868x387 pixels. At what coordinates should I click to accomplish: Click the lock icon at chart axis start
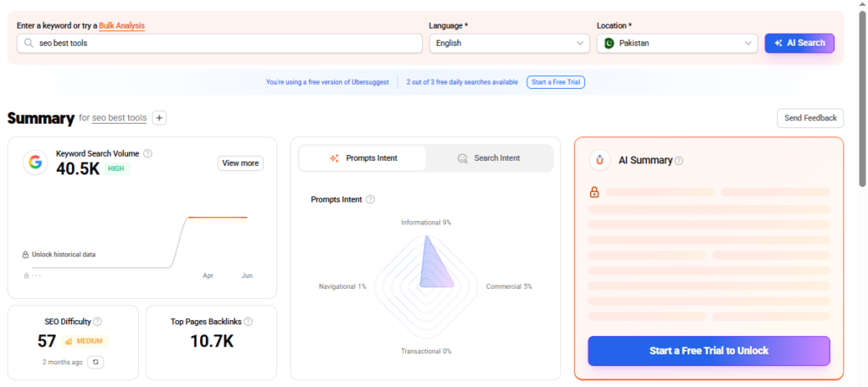pyautogui.click(x=26, y=275)
